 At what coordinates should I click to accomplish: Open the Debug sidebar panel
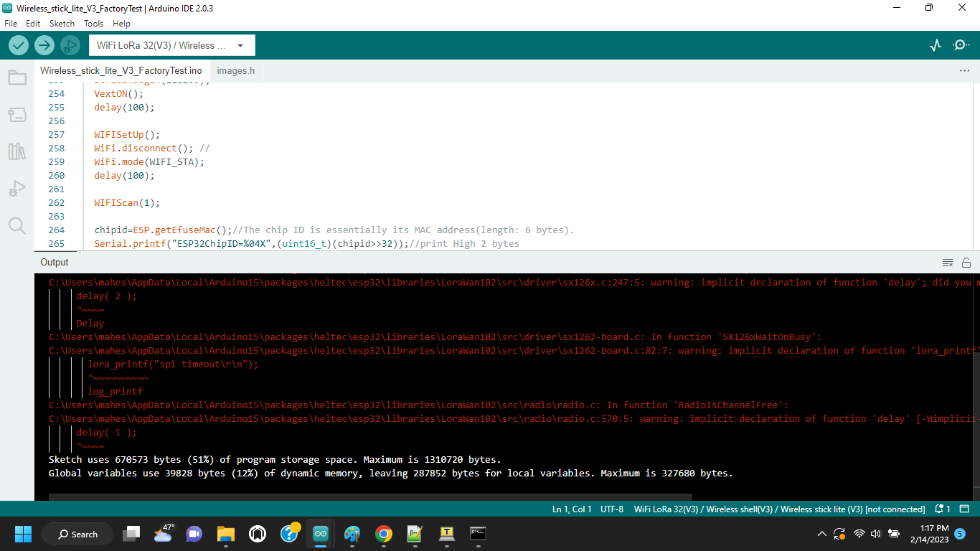pos(17,188)
